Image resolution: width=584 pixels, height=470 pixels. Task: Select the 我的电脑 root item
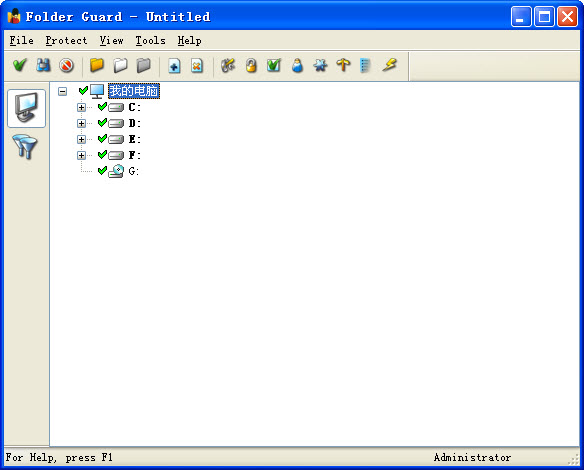coord(134,91)
